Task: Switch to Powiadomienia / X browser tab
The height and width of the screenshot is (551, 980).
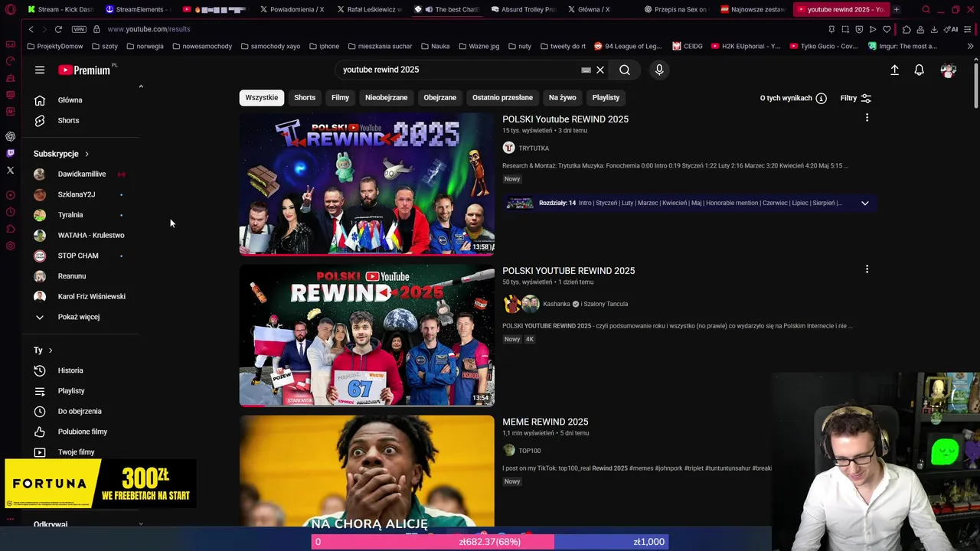Action: click(x=292, y=9)
